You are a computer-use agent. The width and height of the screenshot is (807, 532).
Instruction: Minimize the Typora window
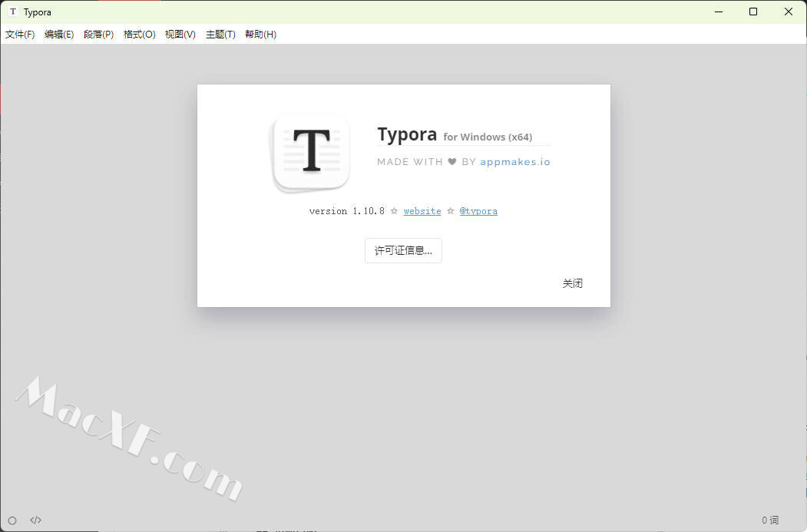pos(719,12)
